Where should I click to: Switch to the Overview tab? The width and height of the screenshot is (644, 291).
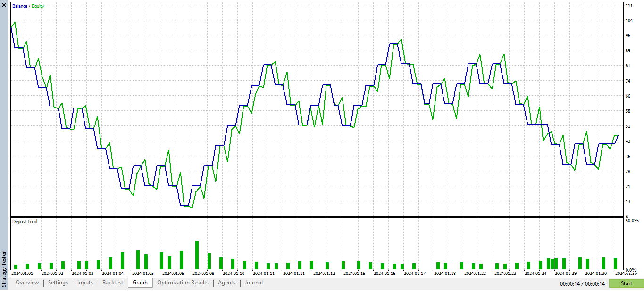coord(26,283)
